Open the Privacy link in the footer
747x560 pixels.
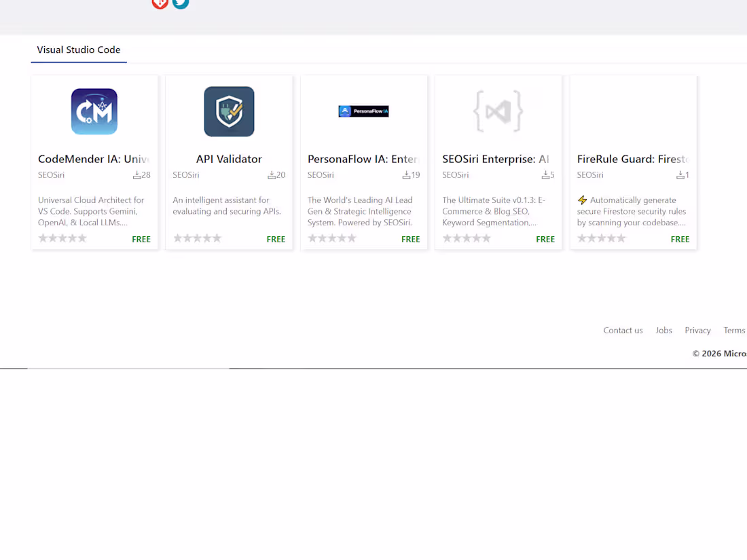click(697, 330)
